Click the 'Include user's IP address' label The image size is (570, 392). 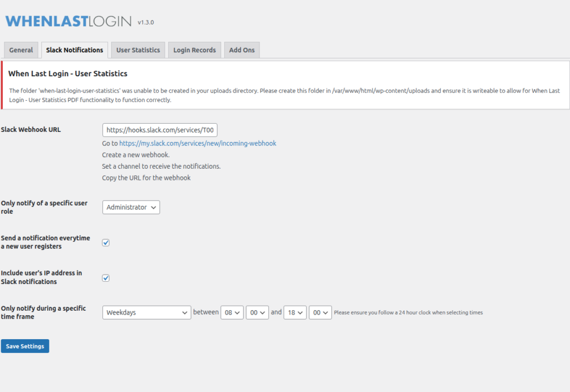[x=41, y=277]
